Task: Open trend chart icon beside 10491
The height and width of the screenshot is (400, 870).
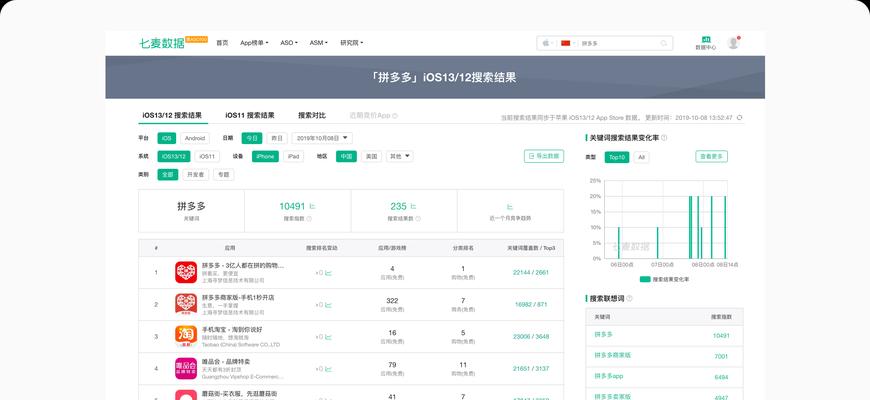Action: point(312,206)
